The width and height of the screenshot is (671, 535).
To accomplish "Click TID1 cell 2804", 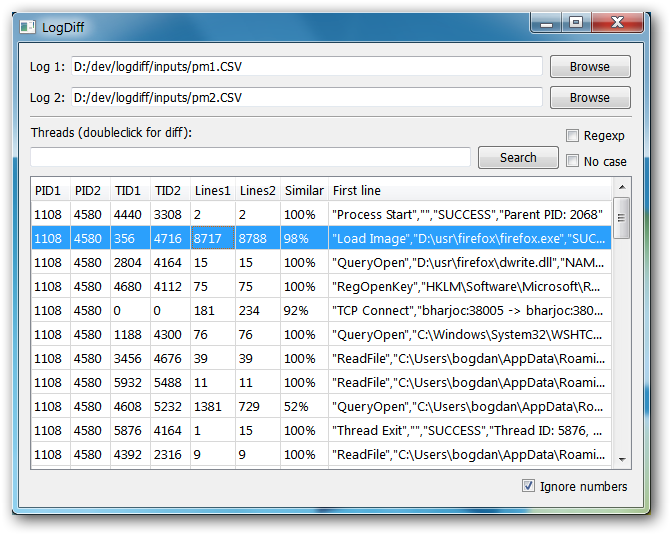I will tap(131, 262).
